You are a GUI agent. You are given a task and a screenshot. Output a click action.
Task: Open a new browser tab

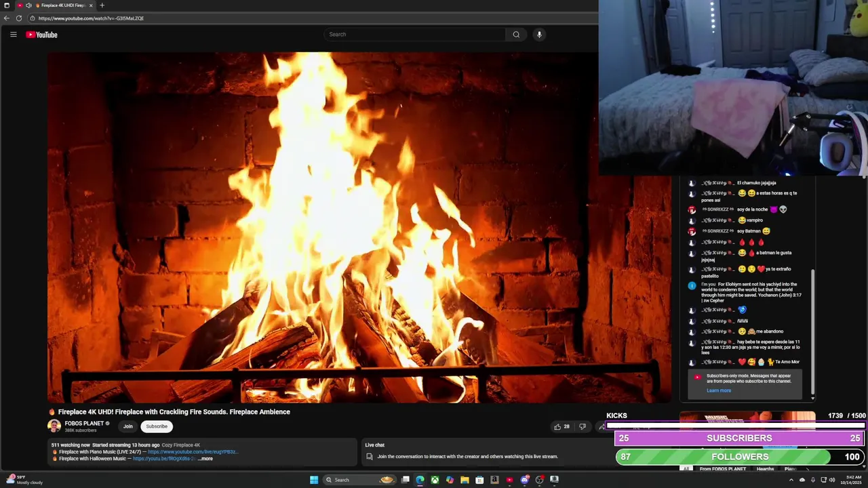click(x=102, y=5)
